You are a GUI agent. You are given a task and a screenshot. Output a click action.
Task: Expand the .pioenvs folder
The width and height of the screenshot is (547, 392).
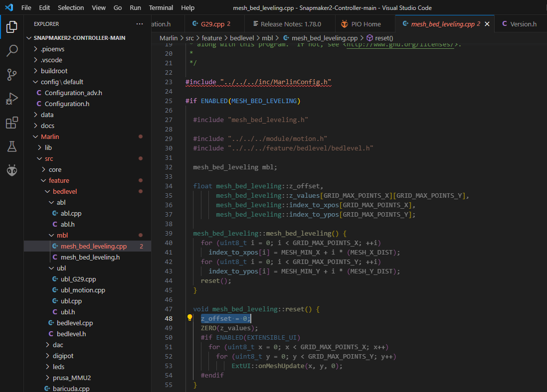coord(35,49)
